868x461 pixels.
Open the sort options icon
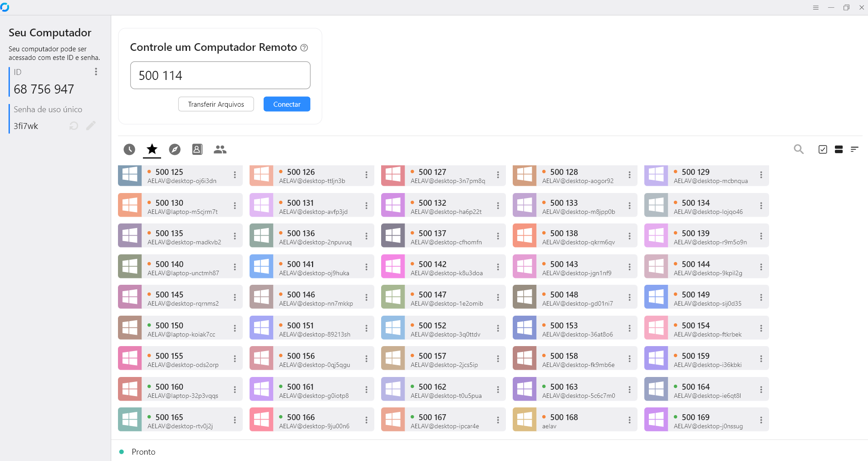(x=854, y=149)
